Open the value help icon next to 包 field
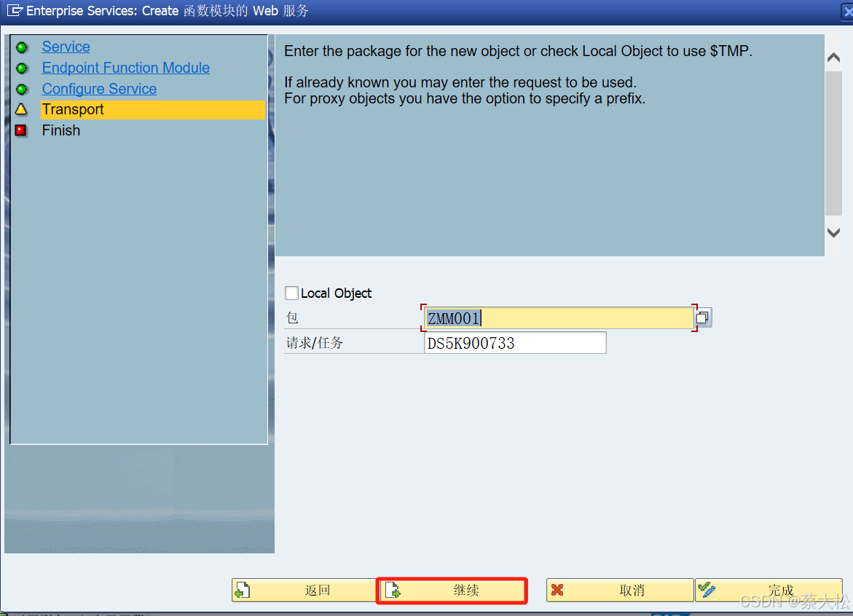 (701, 317)
